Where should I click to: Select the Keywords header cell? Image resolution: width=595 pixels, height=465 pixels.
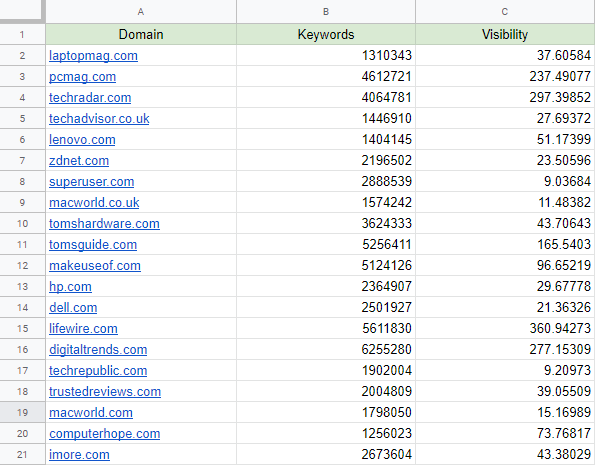[x=326, y=35]
